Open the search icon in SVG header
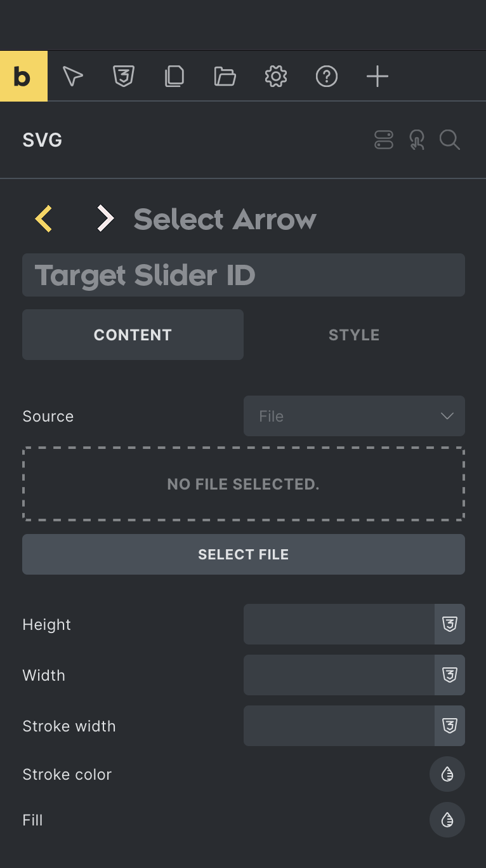 point(450,140)
